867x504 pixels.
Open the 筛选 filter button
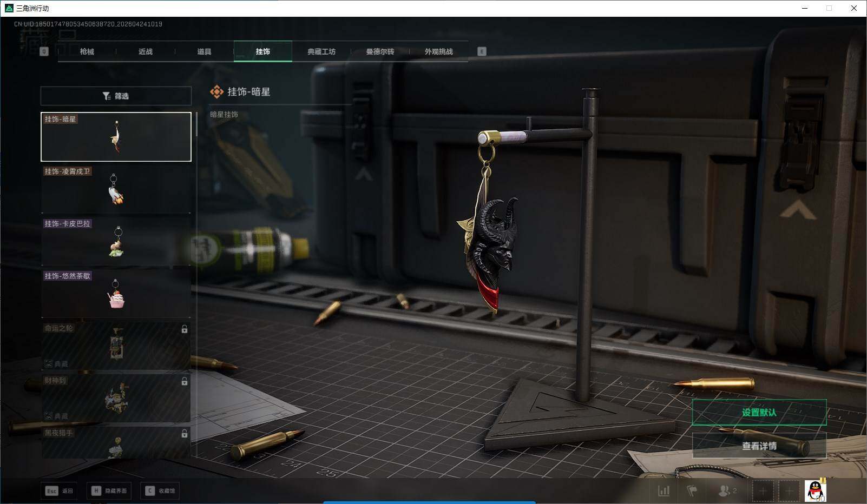(x=116, y=96)
